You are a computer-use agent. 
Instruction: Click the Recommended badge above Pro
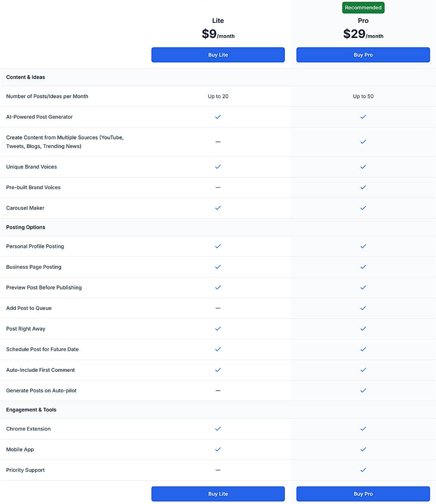[363, 7]
